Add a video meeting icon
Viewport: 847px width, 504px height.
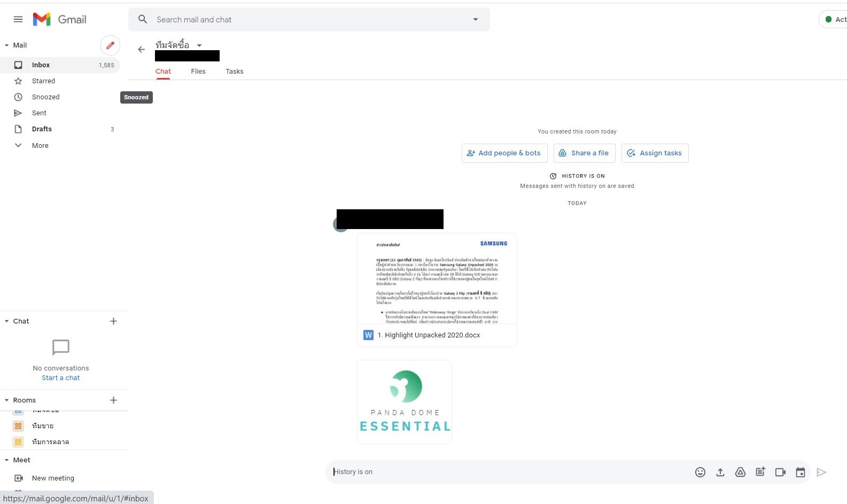[780, 472]
